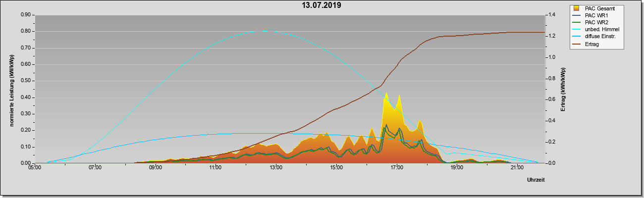Click the 17:00 time axis label
The height and width of the screenshot is (198, 644).
point(396,168)
